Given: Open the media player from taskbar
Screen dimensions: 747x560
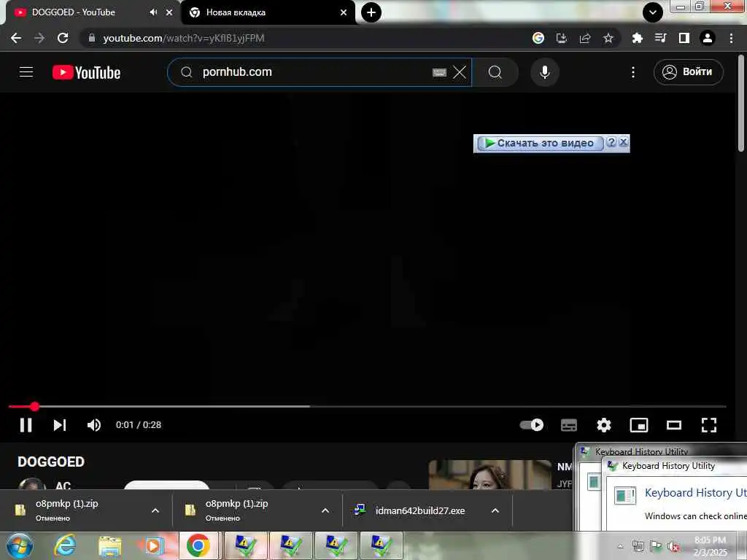Looking at the screenshot, I should [x=153, y=545].
